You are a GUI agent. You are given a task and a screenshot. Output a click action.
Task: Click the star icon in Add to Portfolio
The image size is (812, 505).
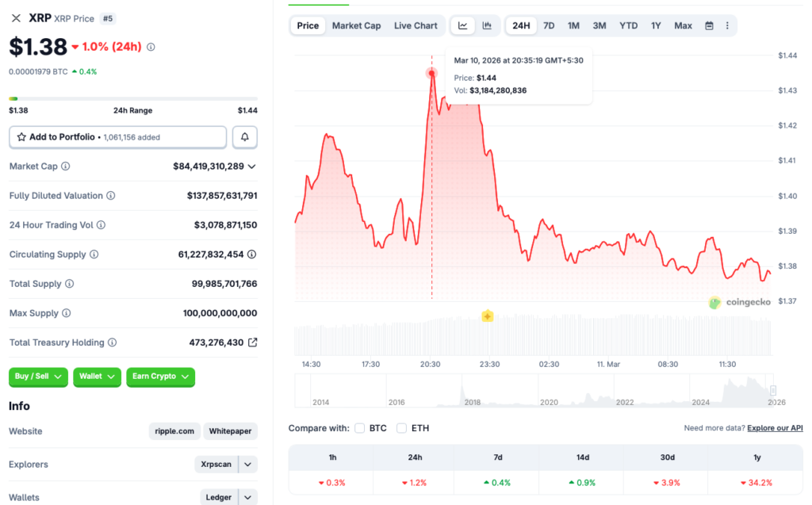tap(20, 136)
